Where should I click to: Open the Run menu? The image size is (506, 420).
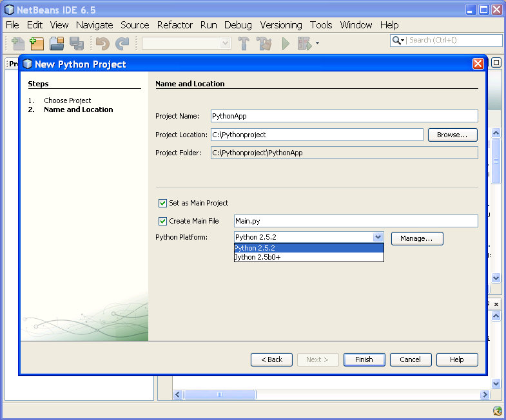[208, 25]
